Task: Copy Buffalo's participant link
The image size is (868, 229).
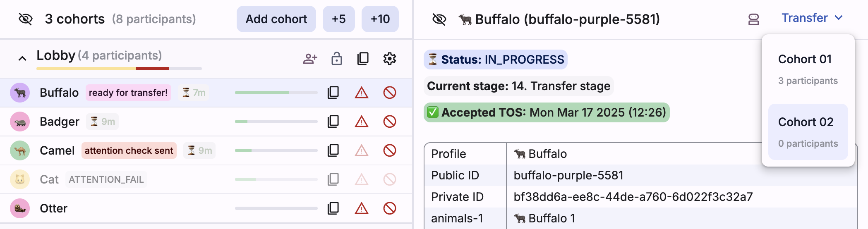Action: (333, 93)
